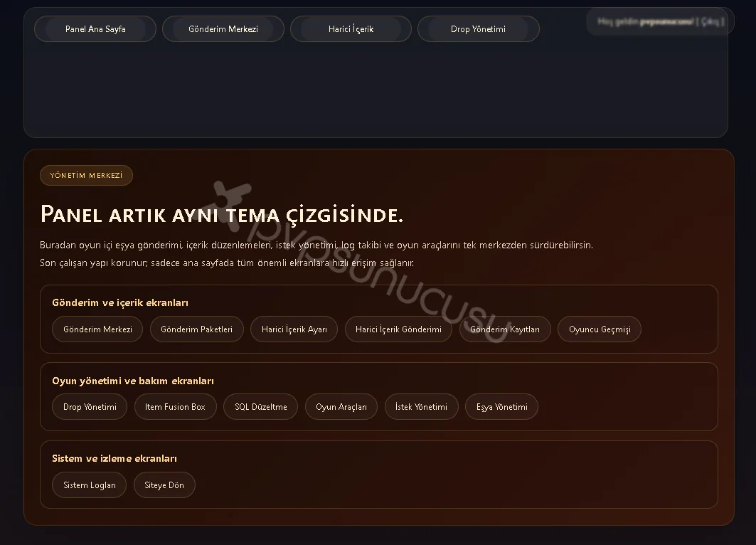Click the Gönderim Merkezi shortcut under Gönderim ve içerik ekranları
The image size is (756, 545).
[97, 329]
